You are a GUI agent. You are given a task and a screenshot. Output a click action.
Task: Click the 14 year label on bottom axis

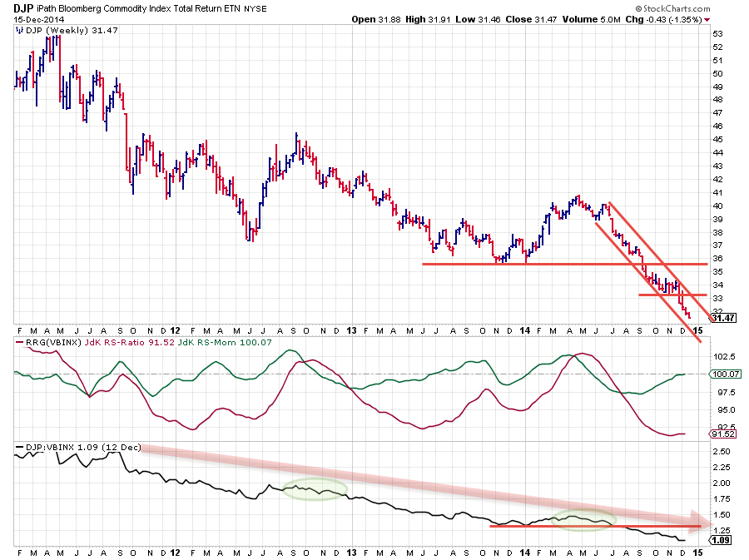[x=525, y=553]
